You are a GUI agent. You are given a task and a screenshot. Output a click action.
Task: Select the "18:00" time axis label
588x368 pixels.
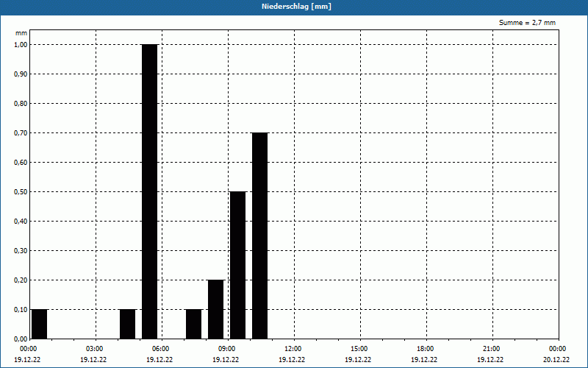coord(426,349)
